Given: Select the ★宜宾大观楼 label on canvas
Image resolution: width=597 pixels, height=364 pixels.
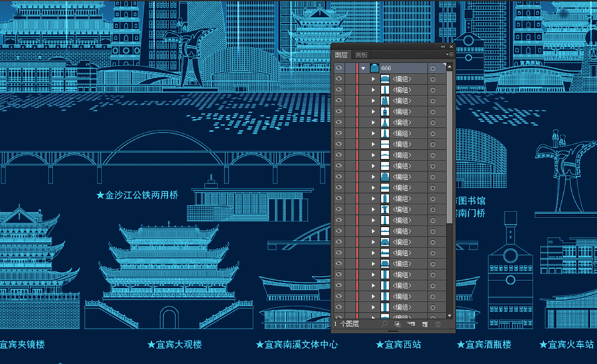Looking at the screenshot, I should click(174, 345).
